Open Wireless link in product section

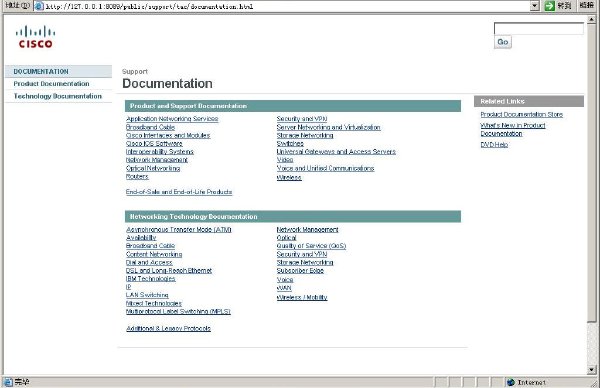coord(289,177)
